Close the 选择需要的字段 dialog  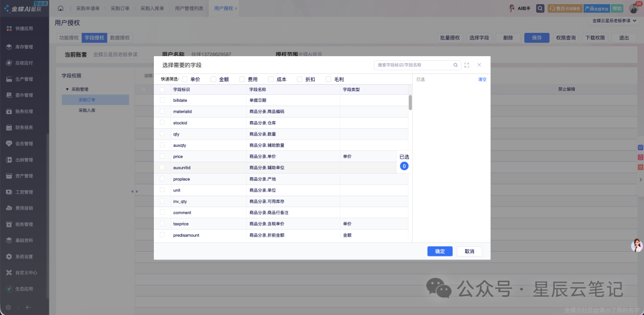tap(479, 65)
